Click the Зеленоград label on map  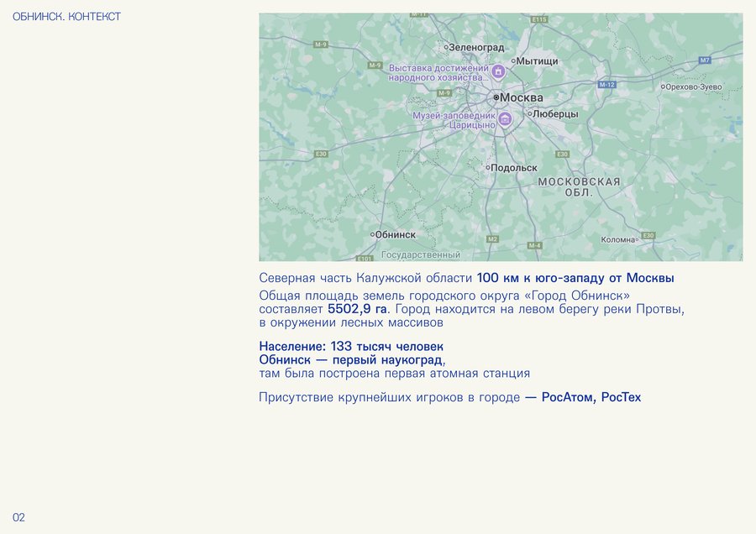pyautogui.click(x=476, y=47)
